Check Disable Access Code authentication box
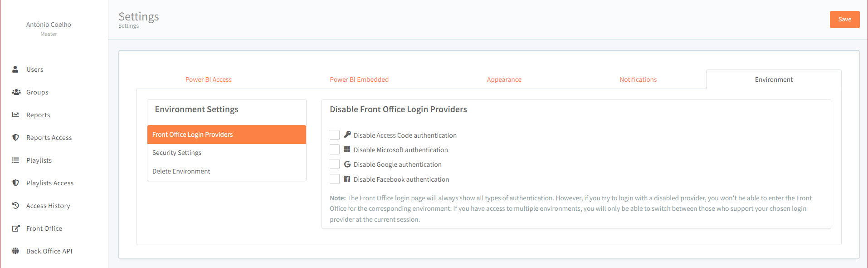The height and width of the screenshot is (268, 868). coord(335,135)
